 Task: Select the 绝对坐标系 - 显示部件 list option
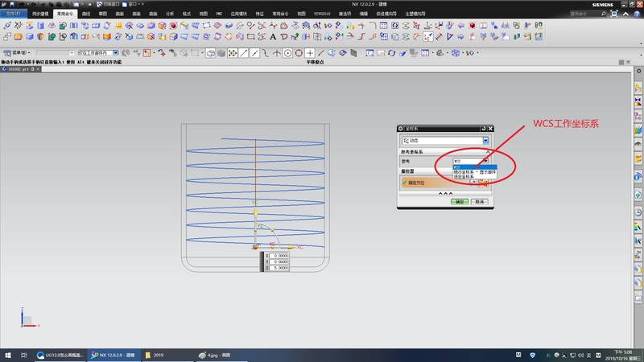(474, 171)
